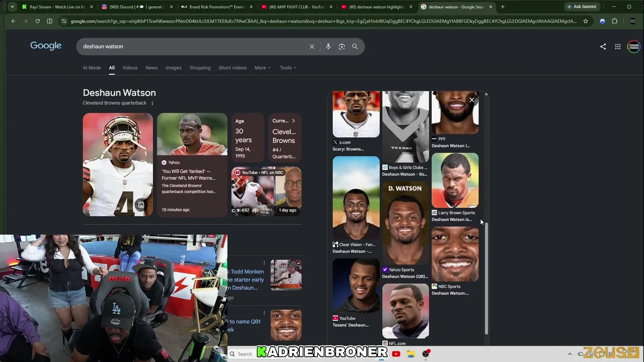This screenshot has height=362, width=644.
Task: Select the All results tab
Action: 112,68
